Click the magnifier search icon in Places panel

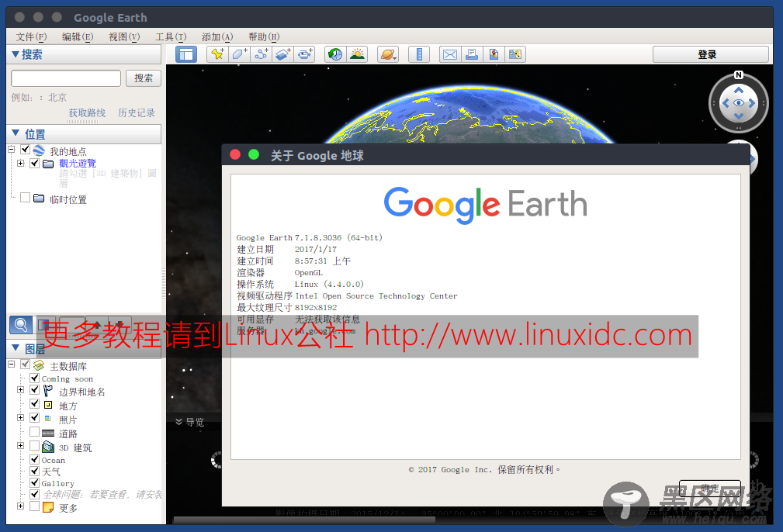pyautogui.click(x=20, y=326)
